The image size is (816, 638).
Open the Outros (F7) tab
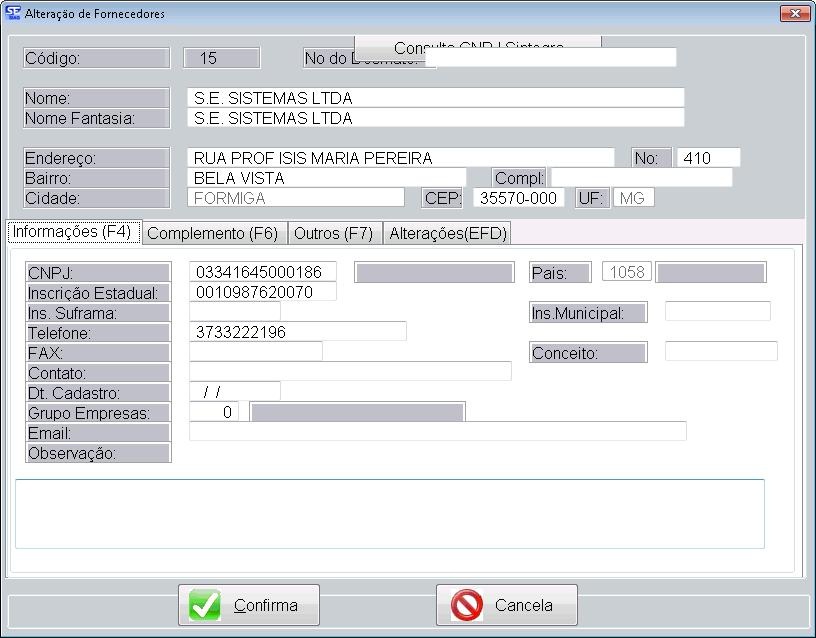click(x=333, y=233)
